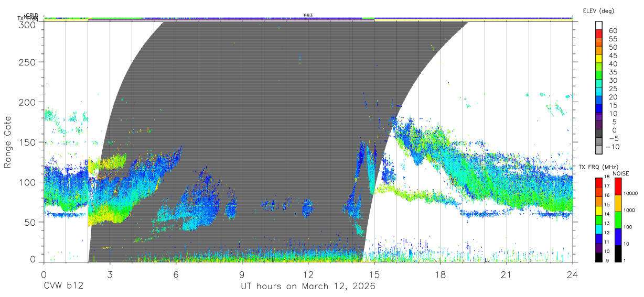Click the orange 1000–10000 NOISE segment
644x297 pixels.
[x=617, y=203]
